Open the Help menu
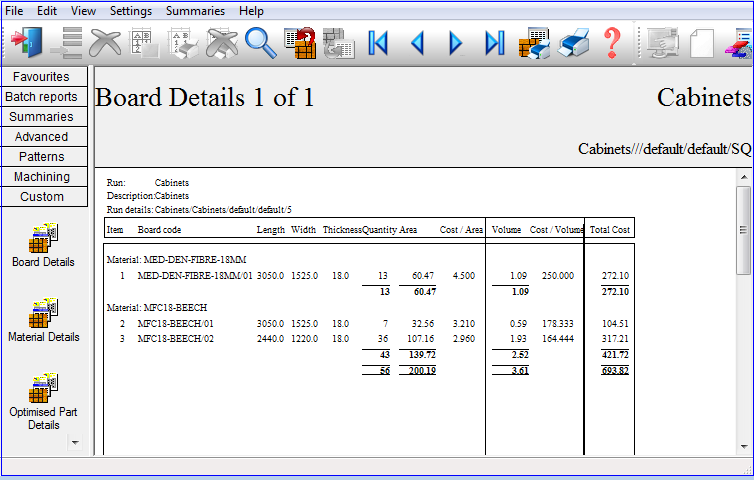The width and height of the screenshot is (754, 480). click(x=251, y=11)
